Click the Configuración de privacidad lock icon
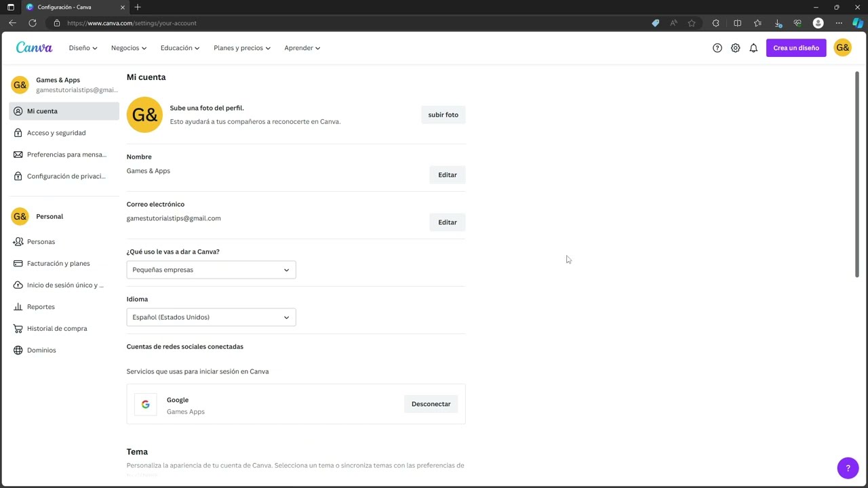Screen dimensions: 868x488 click(x=18, y=176)
